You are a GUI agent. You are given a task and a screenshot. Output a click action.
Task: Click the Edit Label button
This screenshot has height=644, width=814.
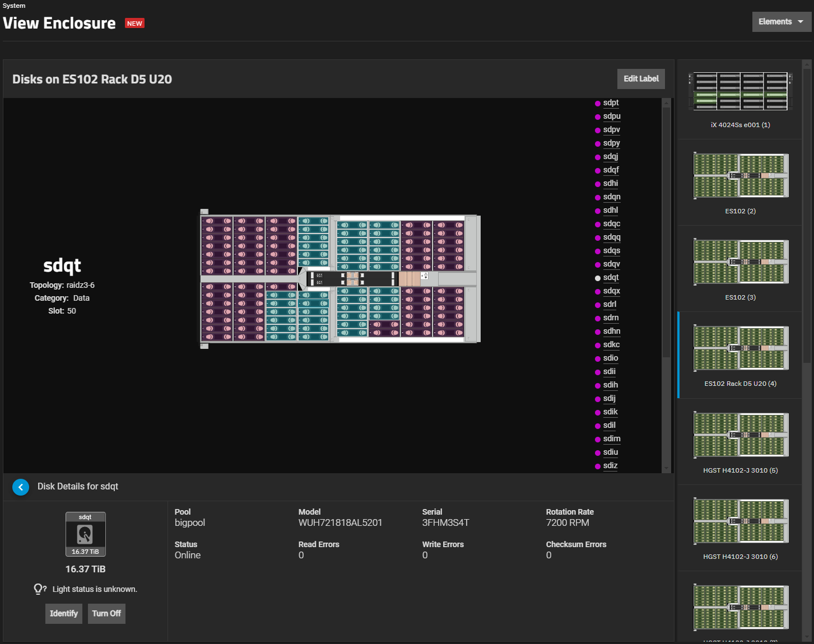click(641, 79)
